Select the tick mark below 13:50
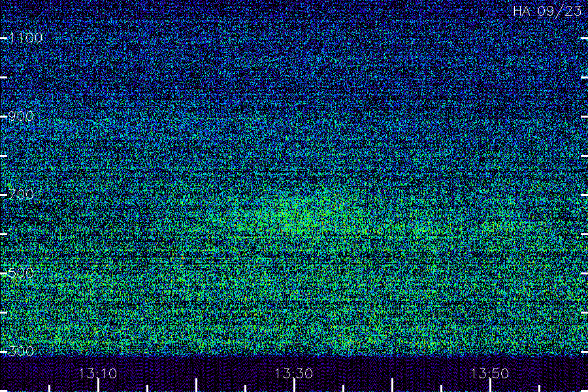The image size is (588, 392). point(490,385)
